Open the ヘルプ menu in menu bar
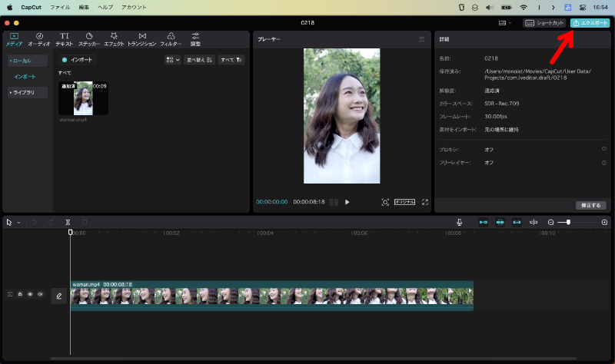615x364 pixels. 105,7
